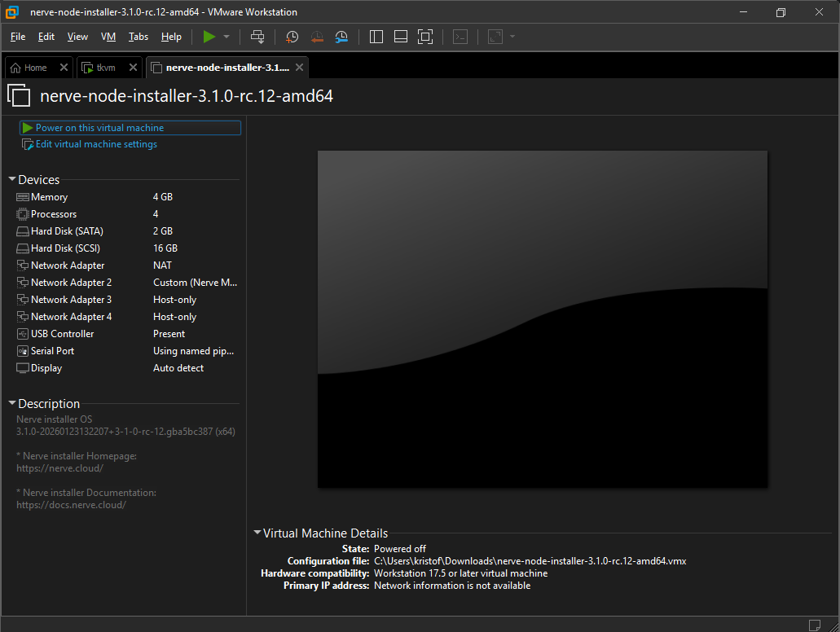Viewport: 840px width, 632px height.
Task: Revert the VM to its snapshot
Action: coord(317,37)
